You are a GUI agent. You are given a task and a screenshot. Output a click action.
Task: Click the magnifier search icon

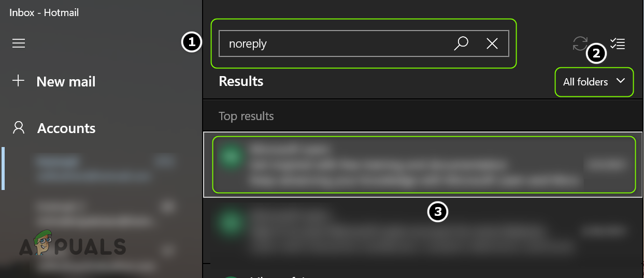pos(461,43)
